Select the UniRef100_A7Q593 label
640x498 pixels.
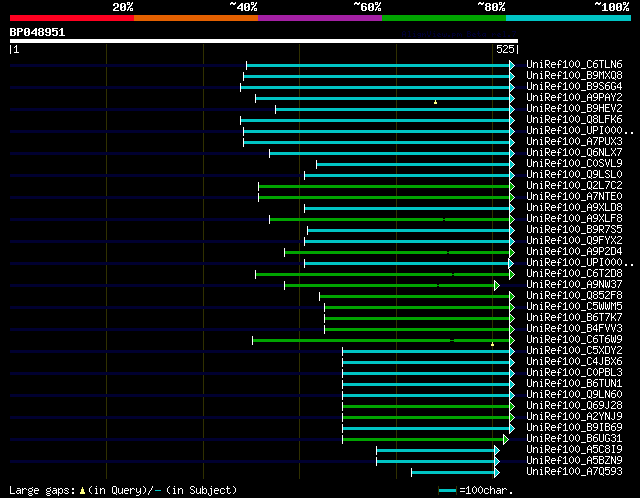574,472
